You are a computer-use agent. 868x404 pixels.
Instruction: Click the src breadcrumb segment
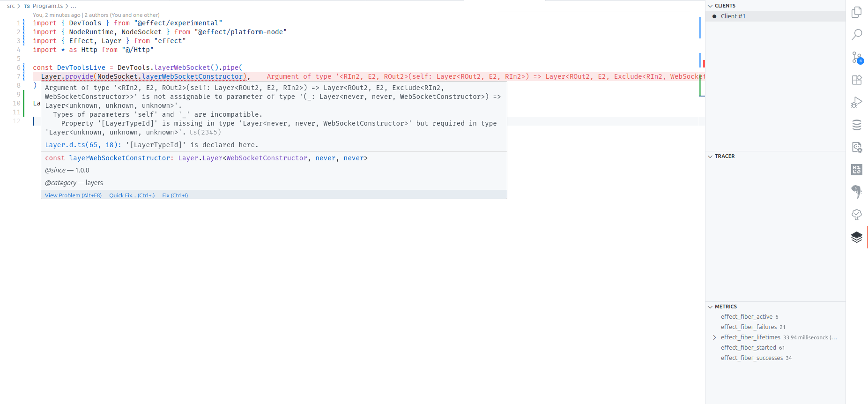11,6
